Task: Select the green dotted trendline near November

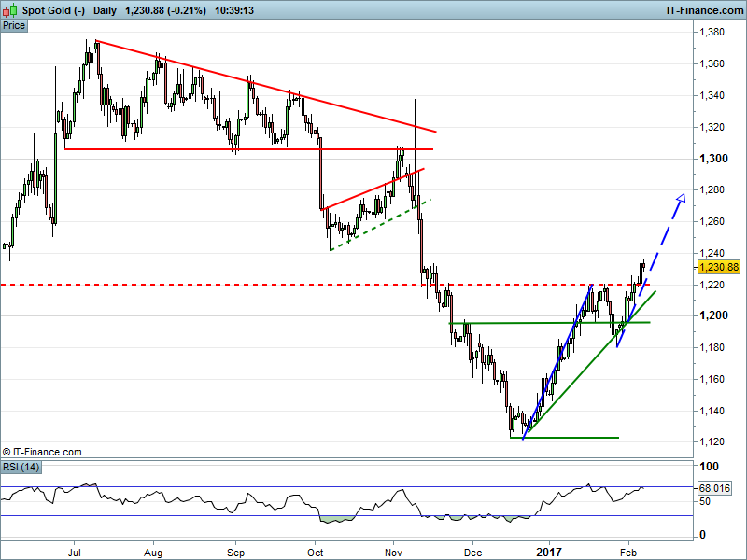Action: (380, 224)
